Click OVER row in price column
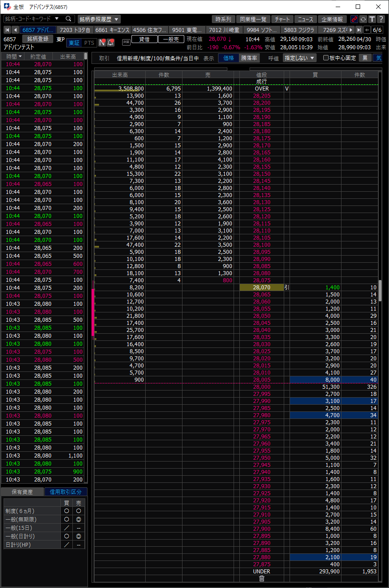The width and height of the screenshot is (389, 588). (262, 89)
